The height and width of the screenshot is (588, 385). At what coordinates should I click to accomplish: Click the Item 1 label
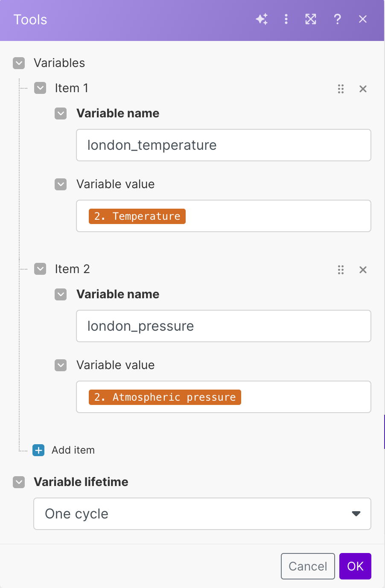[72, 88]
